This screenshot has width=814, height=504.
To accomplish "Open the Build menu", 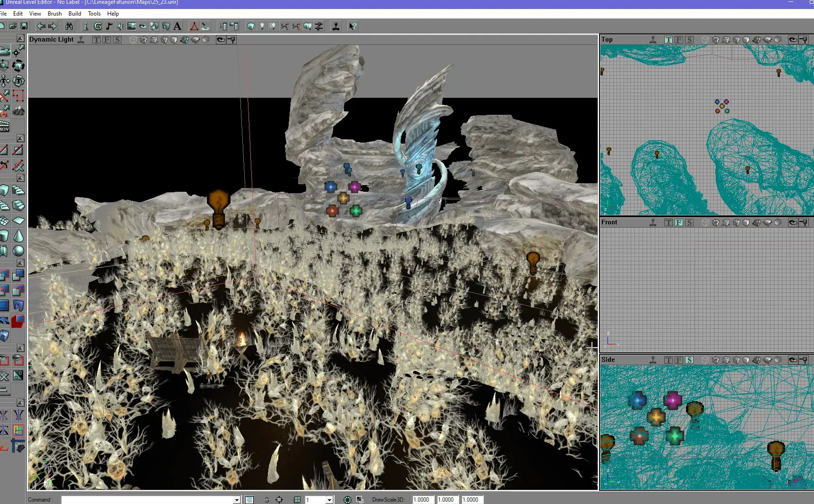I will tap(75, 14).
